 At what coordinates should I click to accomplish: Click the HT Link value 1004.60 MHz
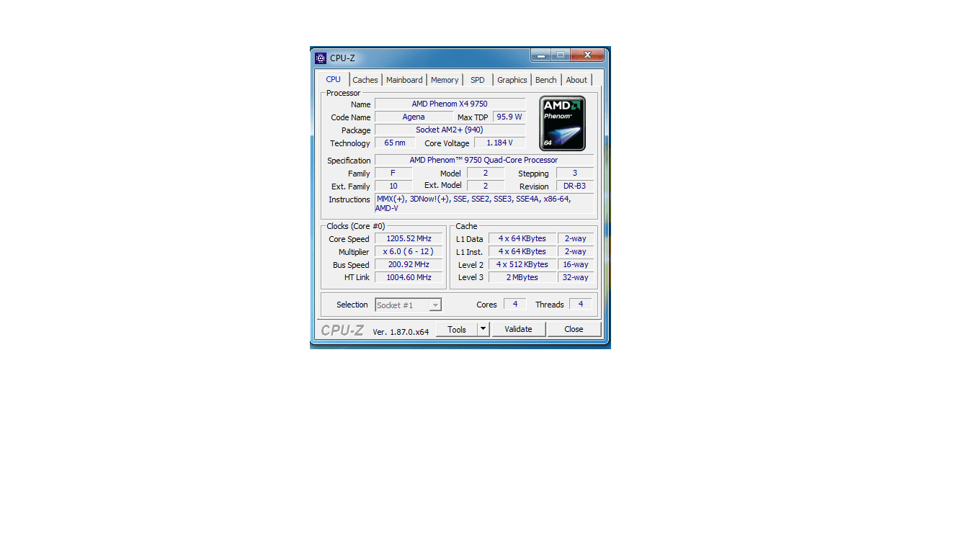[x=409, y=277]
